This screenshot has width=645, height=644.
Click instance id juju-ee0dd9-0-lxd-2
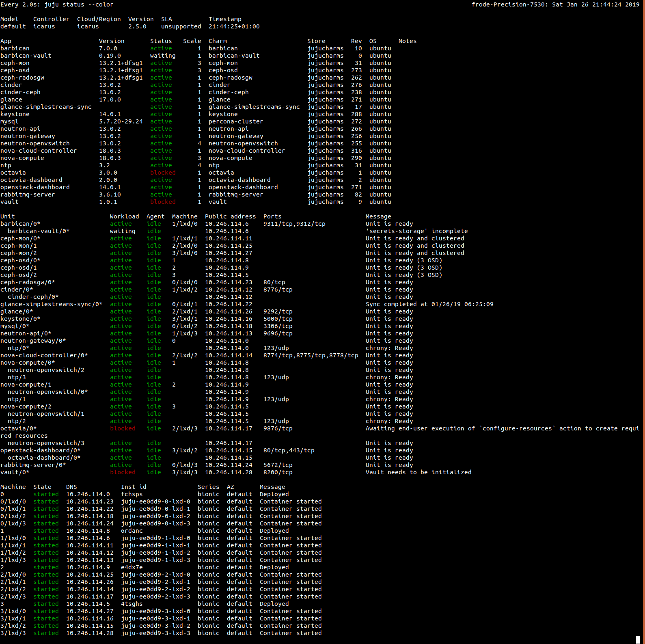coord(155,516)
